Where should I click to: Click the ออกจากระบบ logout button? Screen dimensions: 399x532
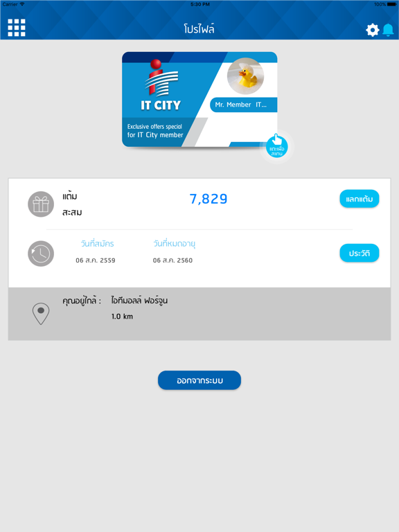pos(199,380)
